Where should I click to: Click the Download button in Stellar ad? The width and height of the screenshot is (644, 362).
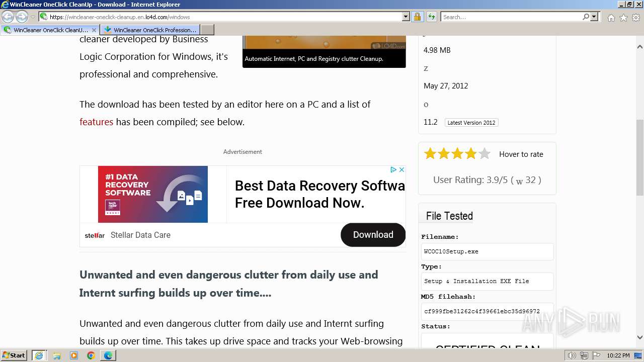[x=373, y=235]
